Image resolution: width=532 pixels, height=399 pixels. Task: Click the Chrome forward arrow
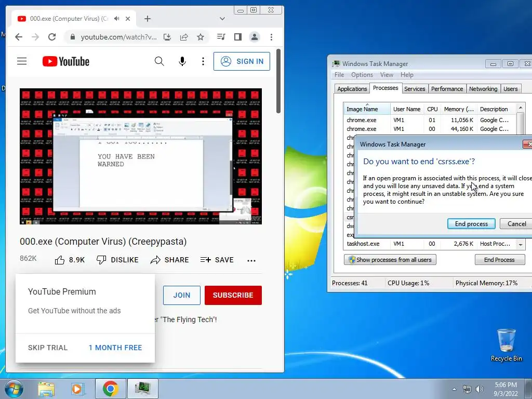click(x=35, y=37)
